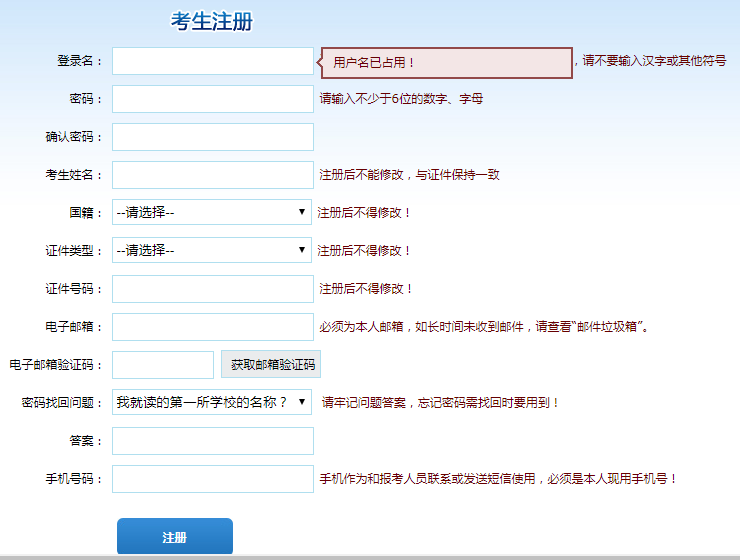Expand the 证件类型 ID type dropdown
The image size is (740, 560).
point(212,250)
